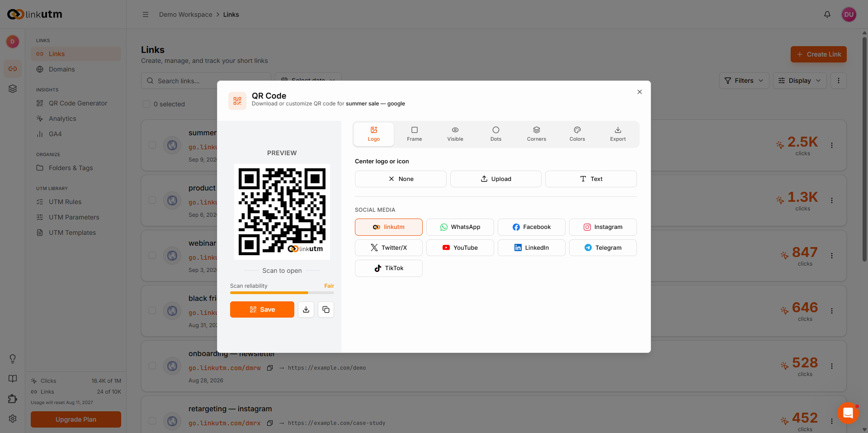This screenshot has width=868, height=433.
Task: Open options for the 847 clicks link
Action: coord(832,256)
